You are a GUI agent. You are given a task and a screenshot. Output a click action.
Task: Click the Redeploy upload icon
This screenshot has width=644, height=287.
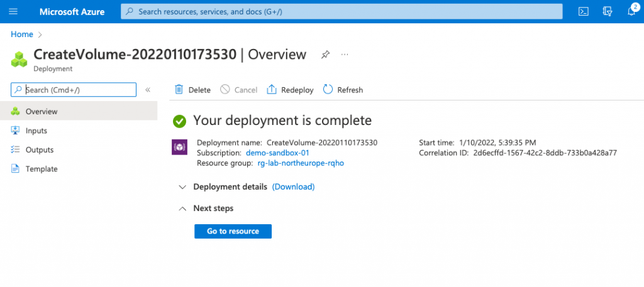pyautogui.click(x=272, y=89)
